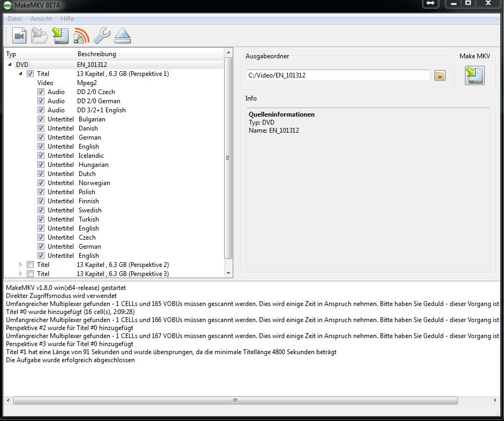This screenshot has height=421, width=504.
Task: Eject disc with the eject icon
Action: click(123, 36)
